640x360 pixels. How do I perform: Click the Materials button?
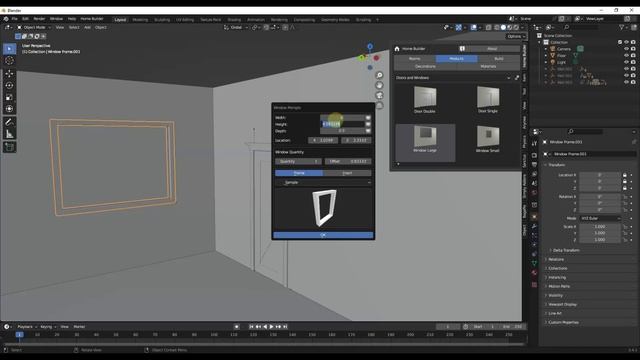488,66
